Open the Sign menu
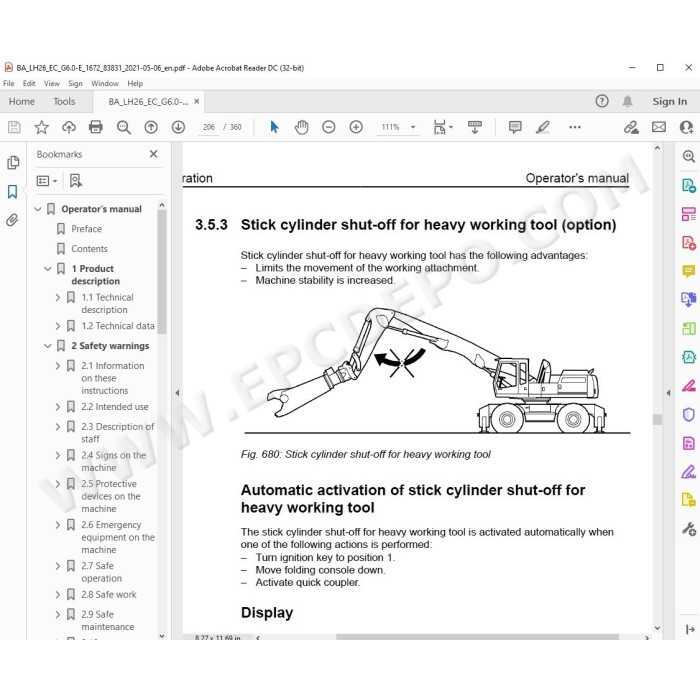This screenshot has width=700, height=700. point(75,83)
